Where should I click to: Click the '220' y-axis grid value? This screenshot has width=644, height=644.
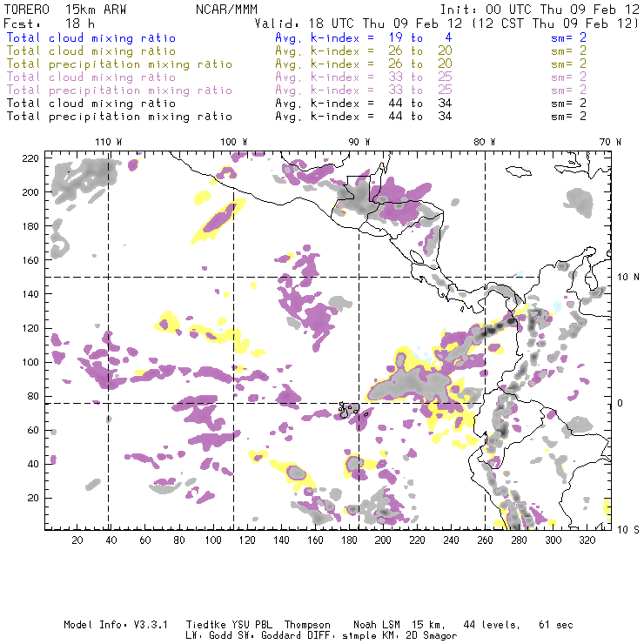[x=30, y=158]
